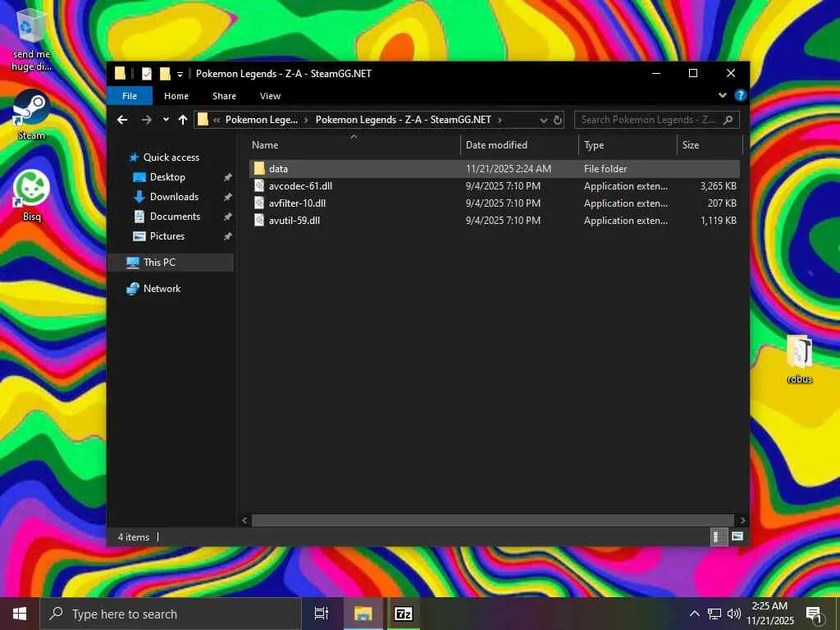Click the horizontal scrollbar right arrow
The image size is (840, 630).
[x=742, y=520]
